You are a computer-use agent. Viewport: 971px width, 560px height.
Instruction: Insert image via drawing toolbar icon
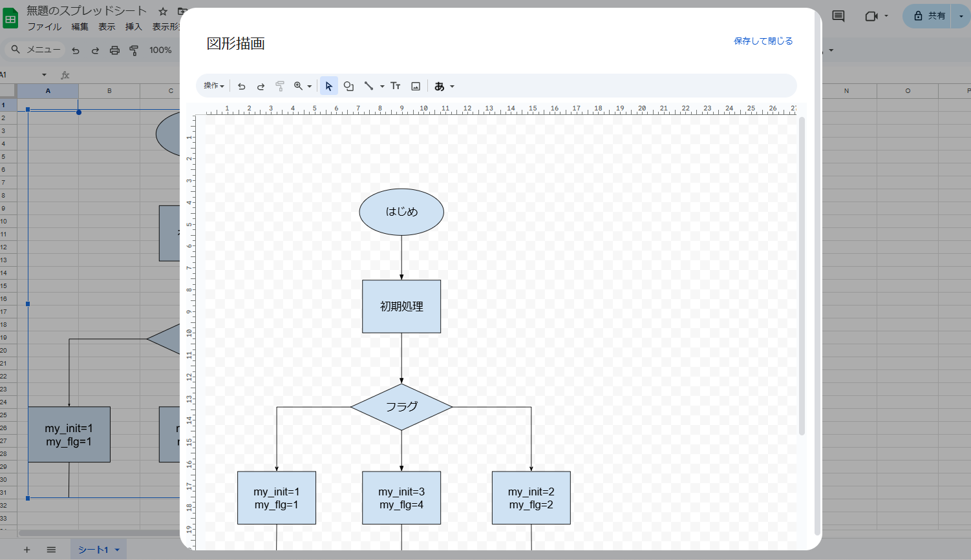[x=416, y=86]
